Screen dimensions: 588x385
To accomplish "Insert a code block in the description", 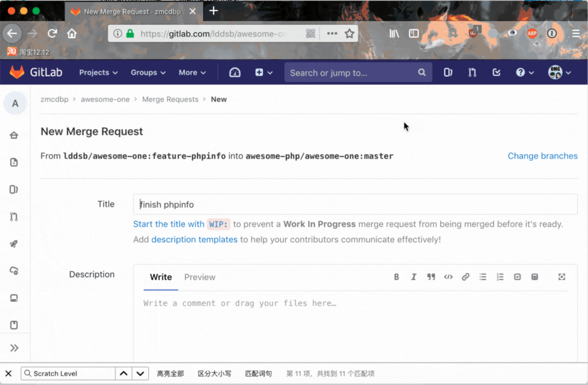I will pyautogui.click(x=448, y=277).
